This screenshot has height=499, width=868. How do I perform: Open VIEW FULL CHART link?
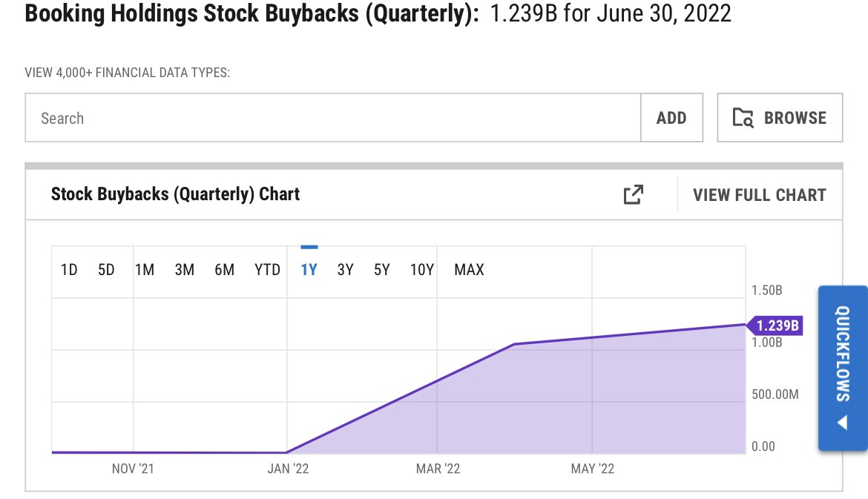[760, 195]
